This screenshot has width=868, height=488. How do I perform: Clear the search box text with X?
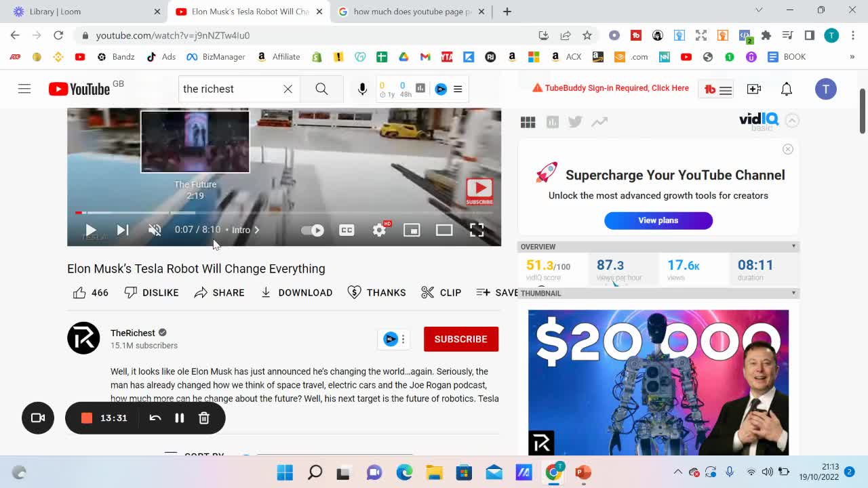pos(288,89)
